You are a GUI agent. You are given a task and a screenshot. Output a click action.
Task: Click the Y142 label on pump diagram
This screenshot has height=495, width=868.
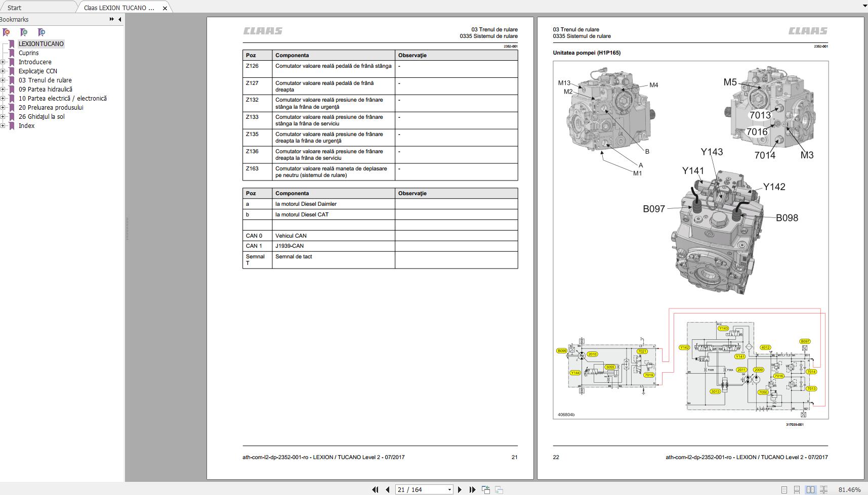pyautogui.click(x=774, y=187)
